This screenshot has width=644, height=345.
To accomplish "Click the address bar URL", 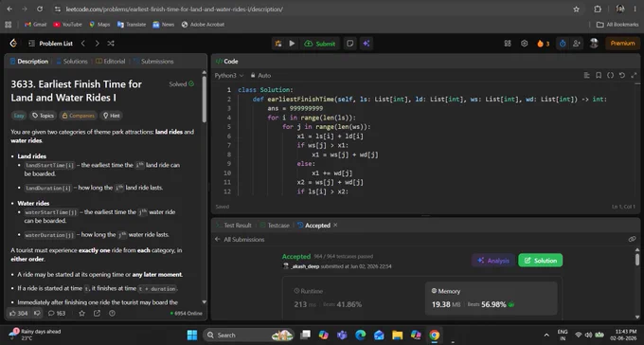I will point(174,9).
